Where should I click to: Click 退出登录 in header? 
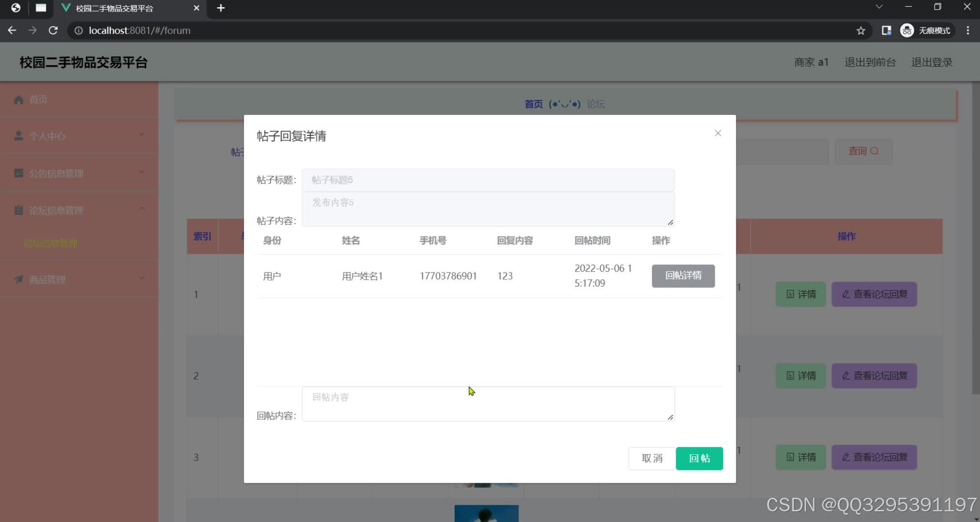tap(932, 62)
